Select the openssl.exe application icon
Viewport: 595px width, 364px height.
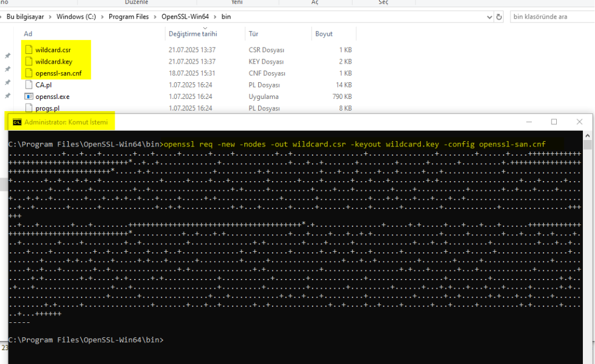point(29,97)
